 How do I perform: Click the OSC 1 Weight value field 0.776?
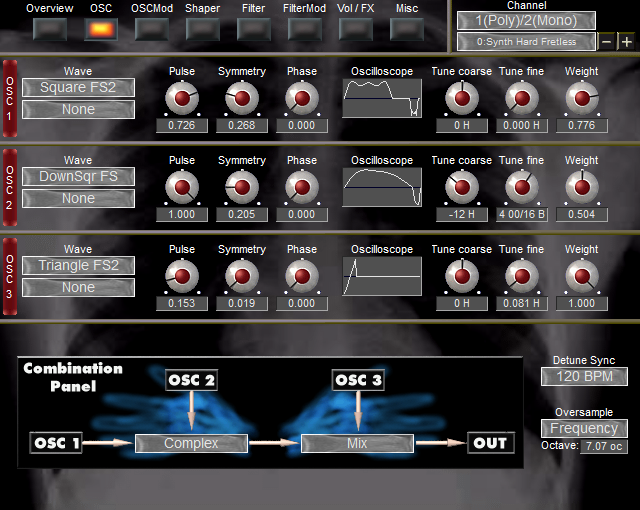[x=581, y=125]
